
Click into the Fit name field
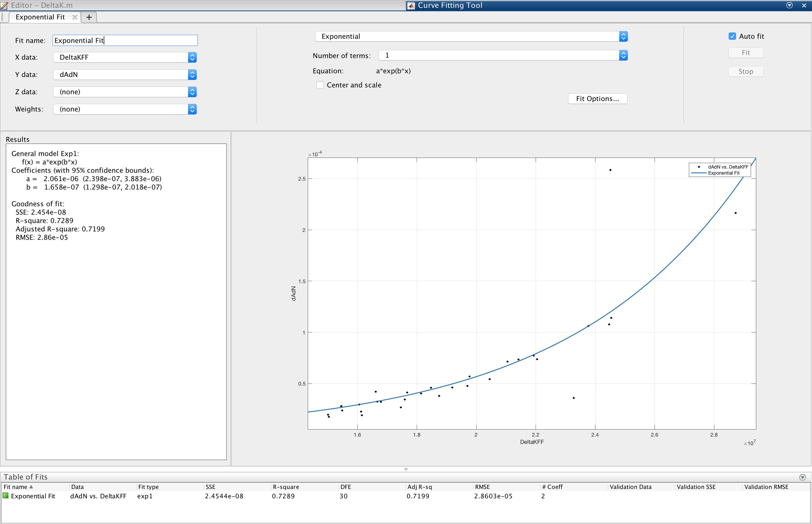[x=125, y=41]
